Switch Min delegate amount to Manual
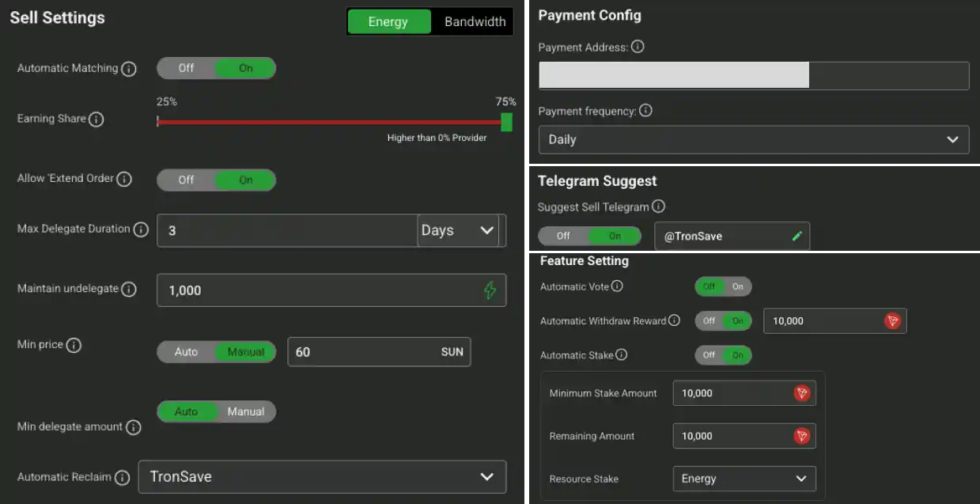The height and width of the screenshot is (504, 980). tap(246, 411)
